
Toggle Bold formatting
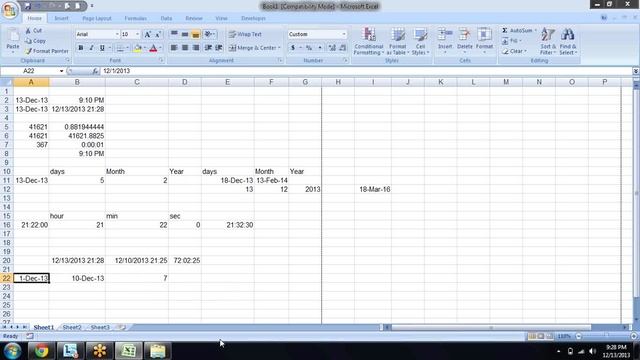point(80,48)
